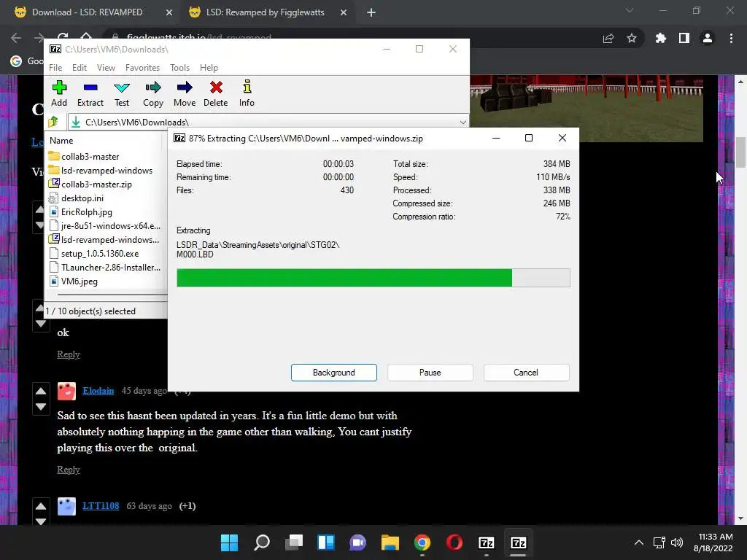The height and width of the screenshot is (560, 747).
Task: Click the green extraction progress bar
Action: tap(373, 278)
